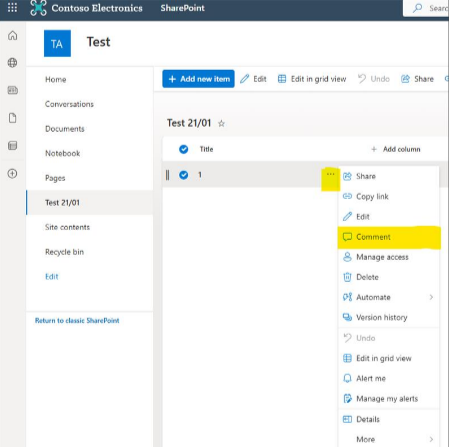Open Documents in left navigation
The width and height of the screenshot is (449, 447).
click(x=65, y=129)
